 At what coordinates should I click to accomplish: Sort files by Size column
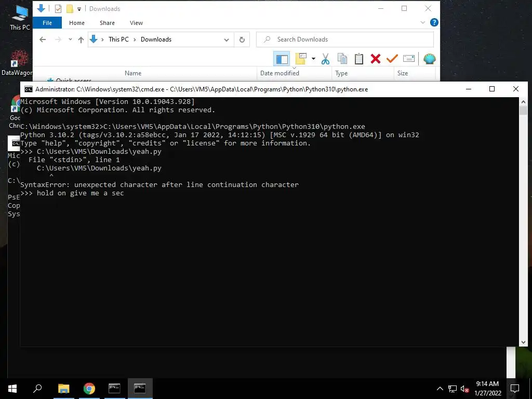point(403,73)
